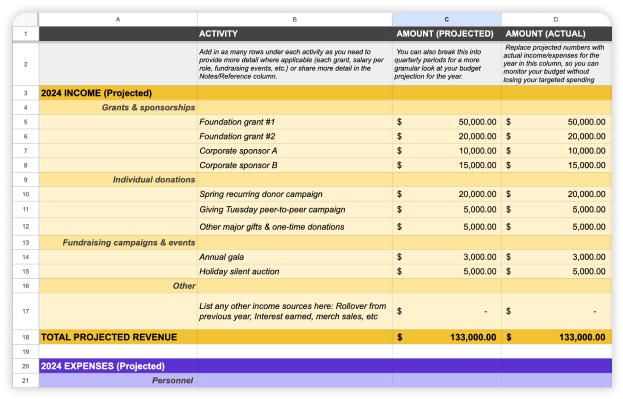Click the Annual gala cell
This screenshot has height=399, width=623.
[294, 257]
